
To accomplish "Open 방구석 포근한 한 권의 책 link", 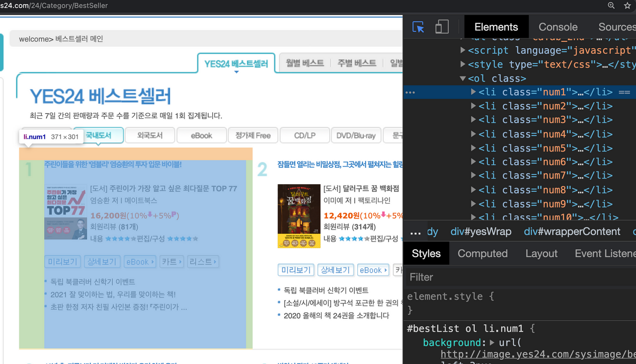I will click(x=343, y=302).
